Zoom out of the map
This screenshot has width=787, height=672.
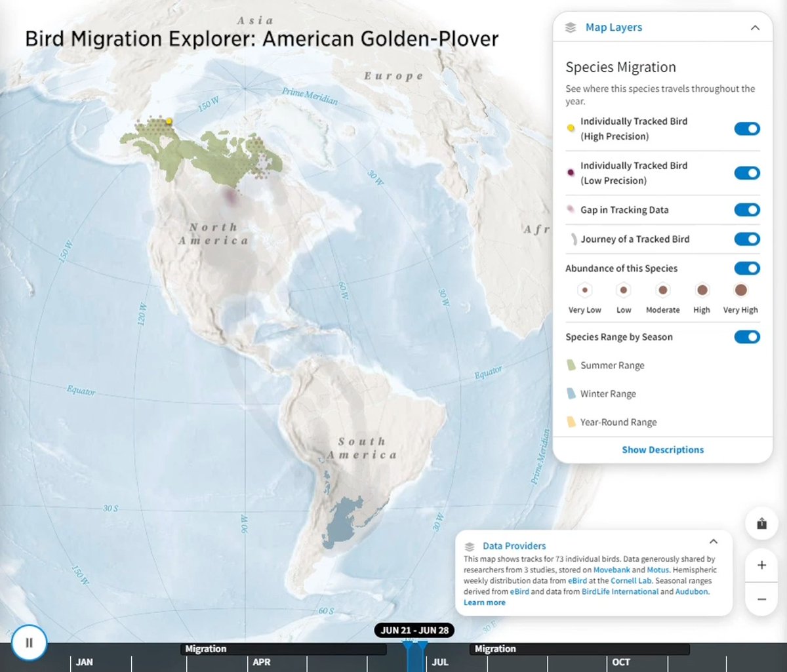[x=761, y=599]
